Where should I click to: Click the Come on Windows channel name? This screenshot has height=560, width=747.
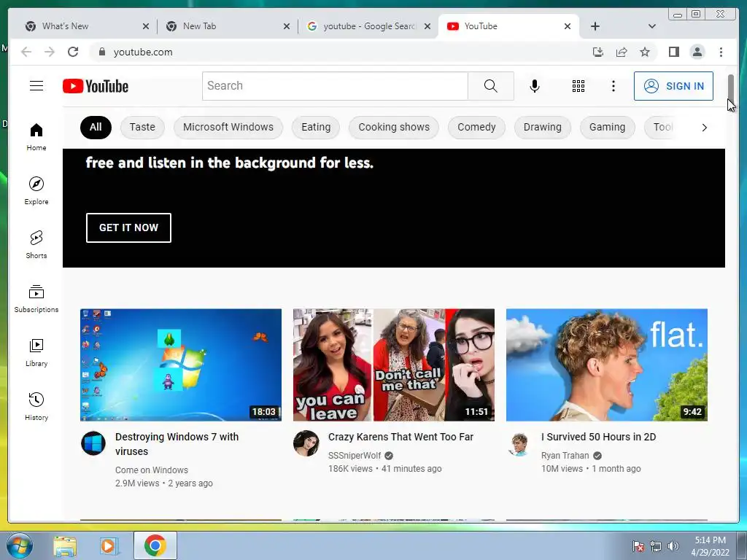(x=152, y=470)
